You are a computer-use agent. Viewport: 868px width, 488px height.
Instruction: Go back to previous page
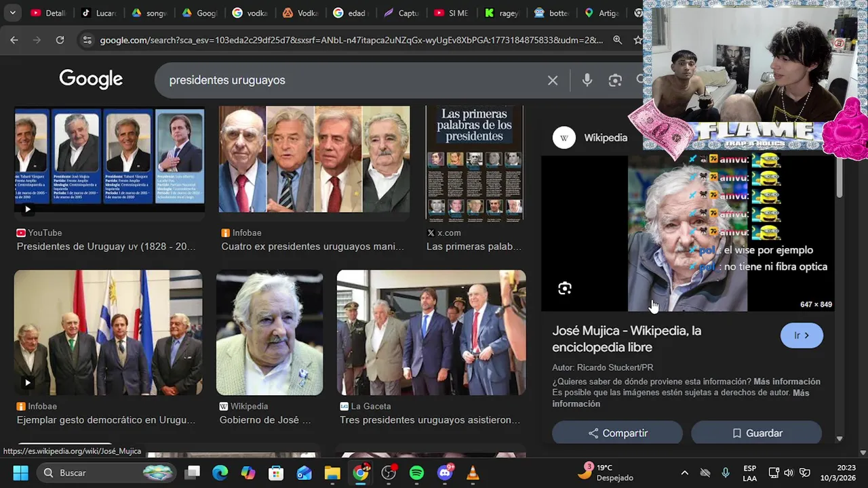14,40
